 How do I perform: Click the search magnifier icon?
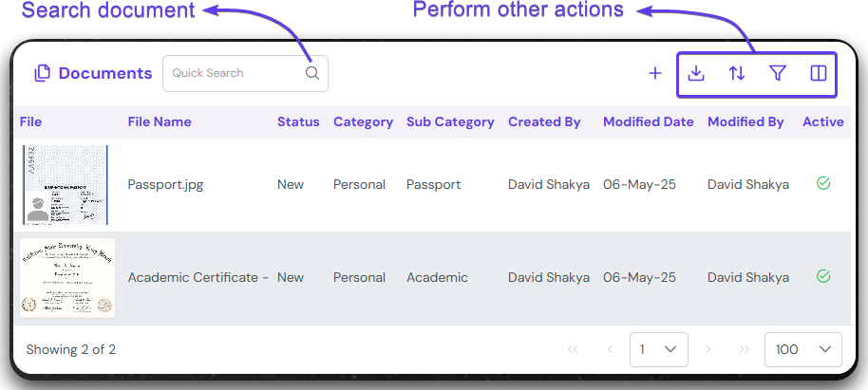(312, 73)
